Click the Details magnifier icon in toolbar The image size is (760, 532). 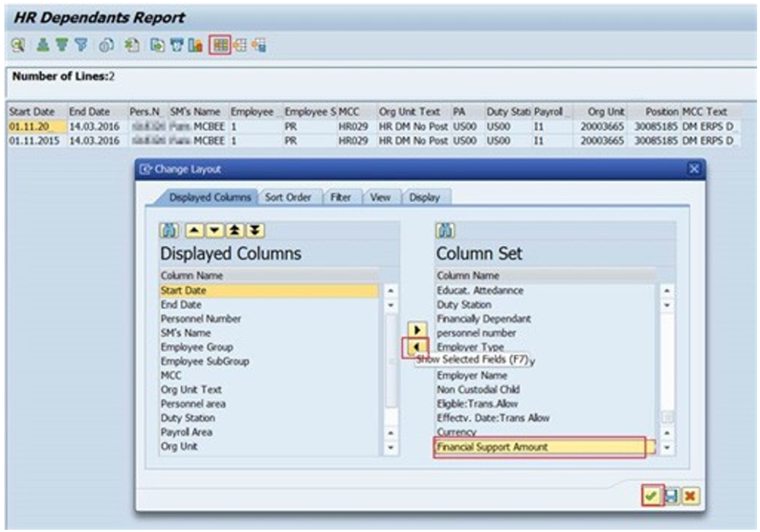(18, 46)
